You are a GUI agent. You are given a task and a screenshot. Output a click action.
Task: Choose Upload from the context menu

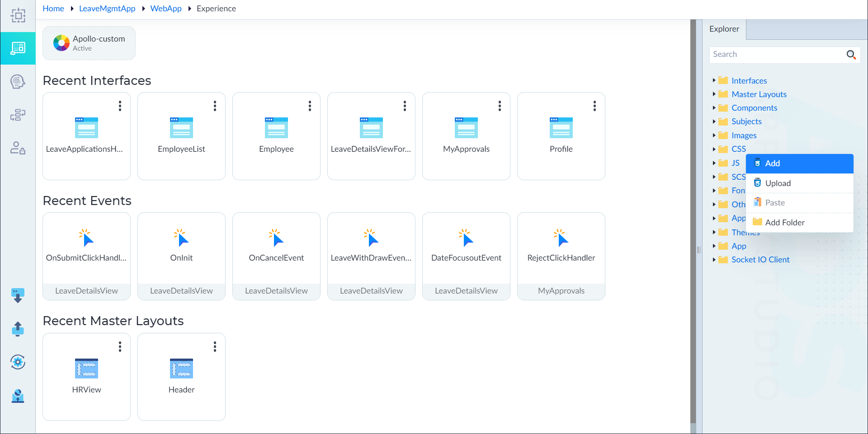[799, 183]
